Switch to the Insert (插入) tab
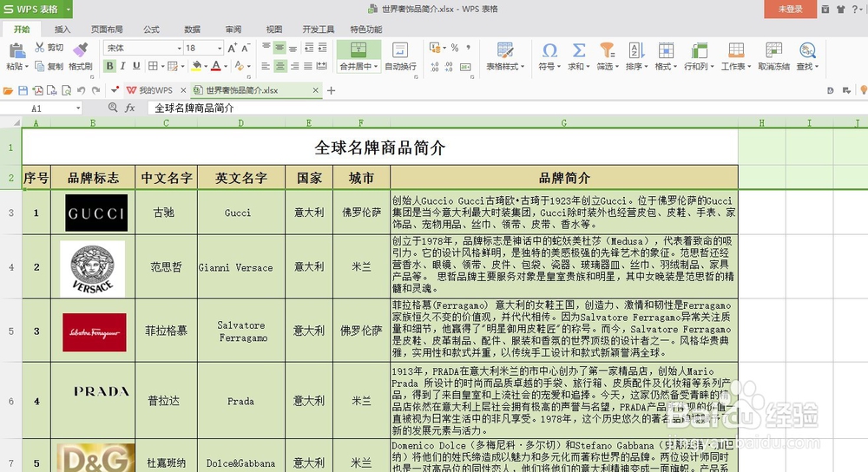Viewport: 868px width, 472px height. (x=62, y=29)
